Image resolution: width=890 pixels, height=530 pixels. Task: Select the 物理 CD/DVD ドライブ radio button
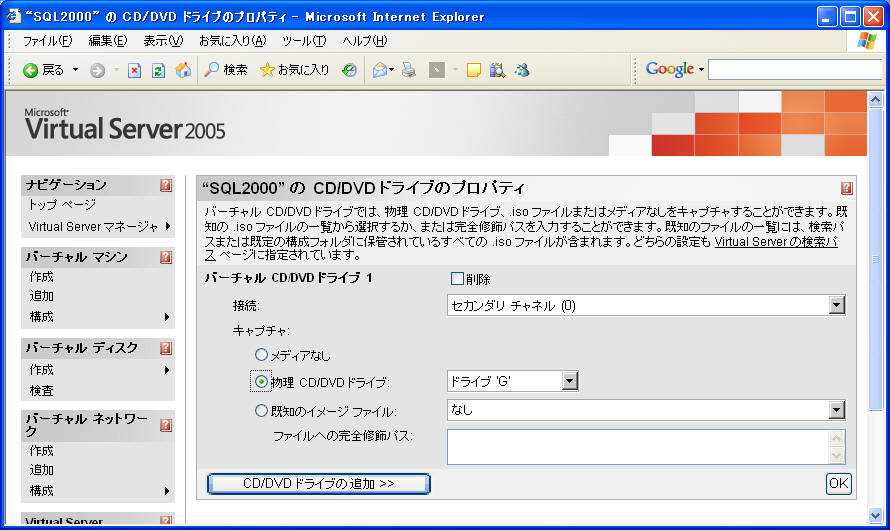tap(261, 381)
